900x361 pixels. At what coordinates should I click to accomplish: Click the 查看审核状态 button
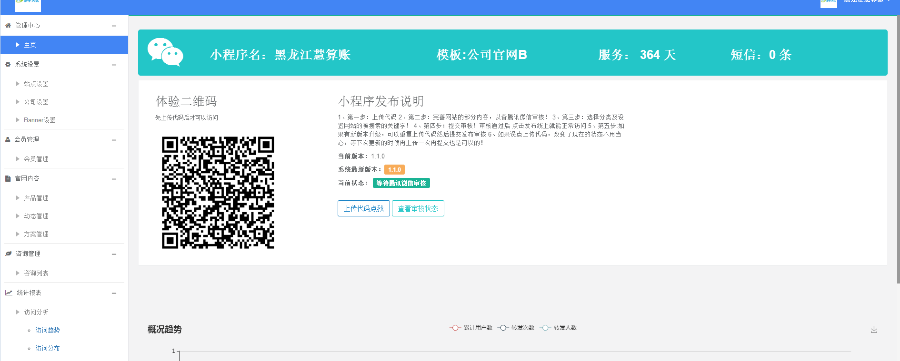[x=418, y=209]
